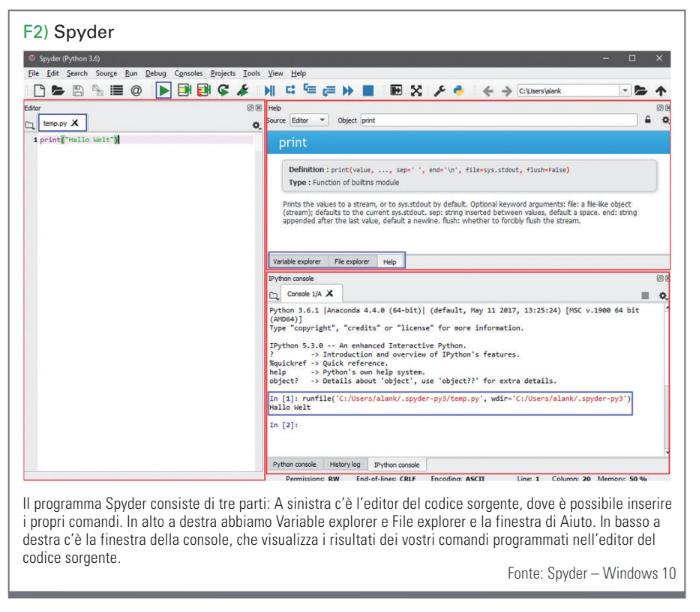Run the file with the green play button
This screenshot has height=612, width=700.
point(163,91)
